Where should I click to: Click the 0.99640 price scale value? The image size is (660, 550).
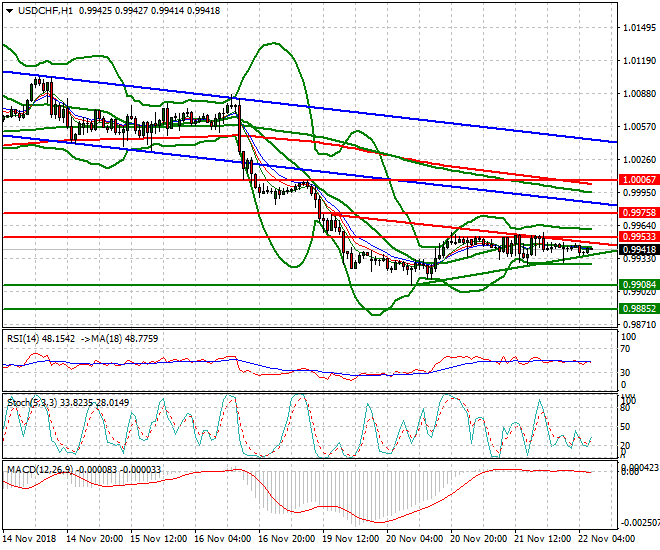[x=639, y=226]
